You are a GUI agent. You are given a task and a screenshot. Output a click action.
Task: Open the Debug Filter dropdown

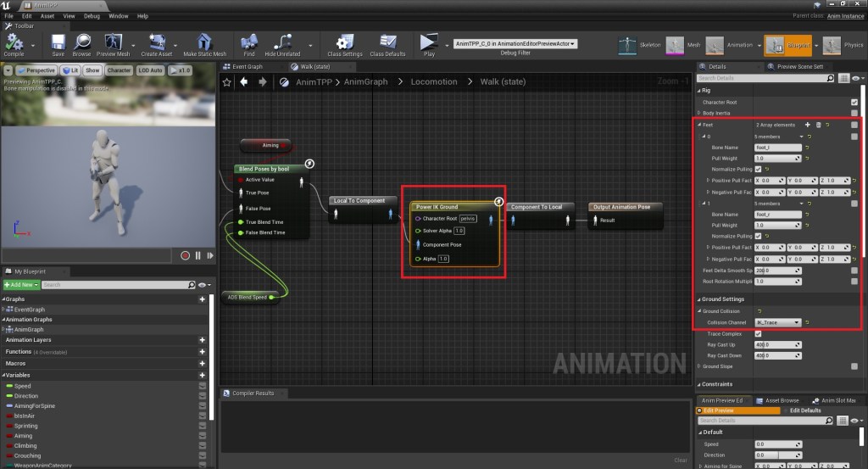pyautogui.click(x=515, y=43)
